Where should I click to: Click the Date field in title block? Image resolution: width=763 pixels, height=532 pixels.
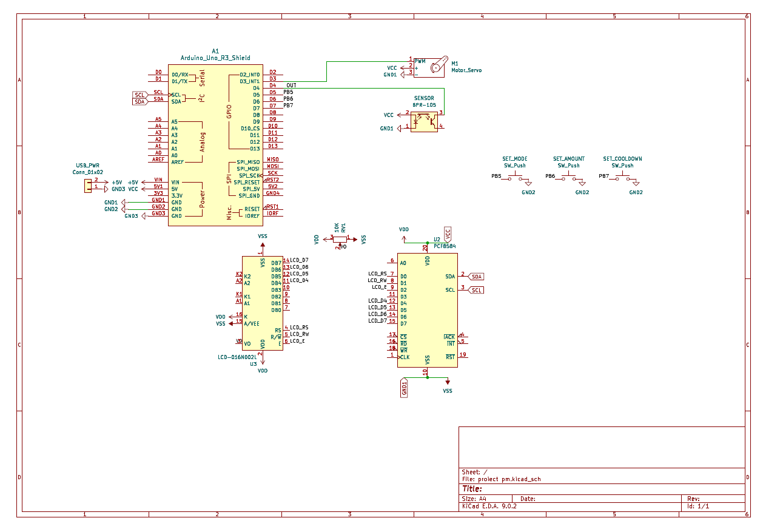528,499
